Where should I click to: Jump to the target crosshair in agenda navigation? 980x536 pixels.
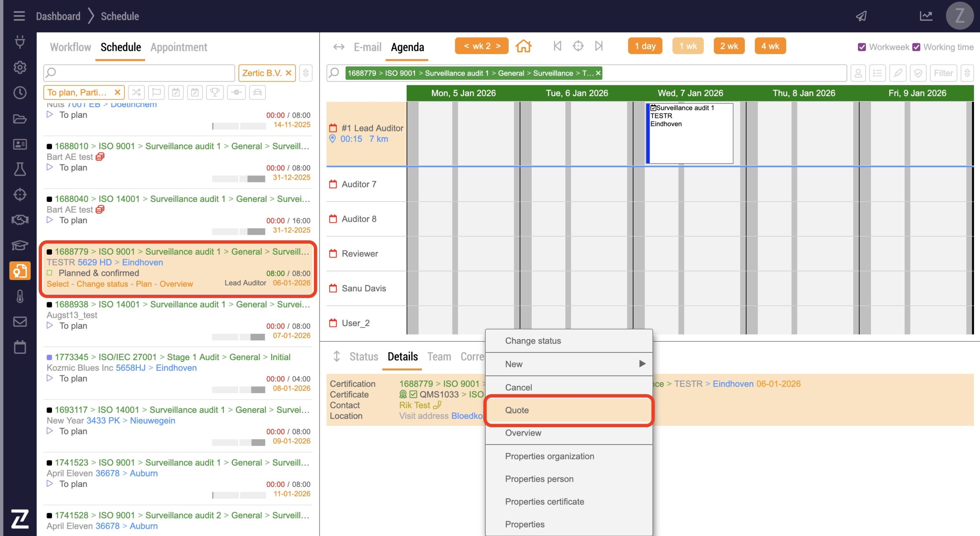(578, 46)
